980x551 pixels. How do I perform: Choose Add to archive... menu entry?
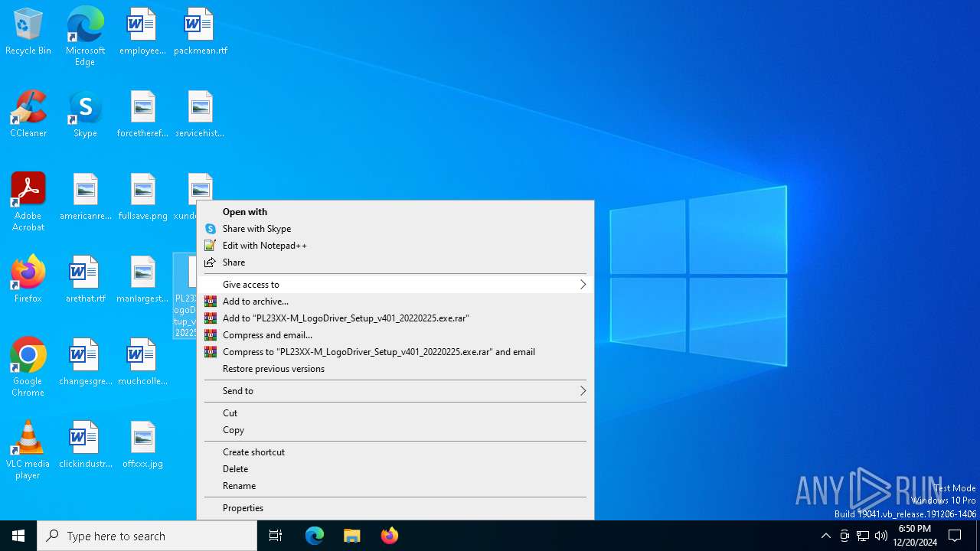click(x=396, y=302)
